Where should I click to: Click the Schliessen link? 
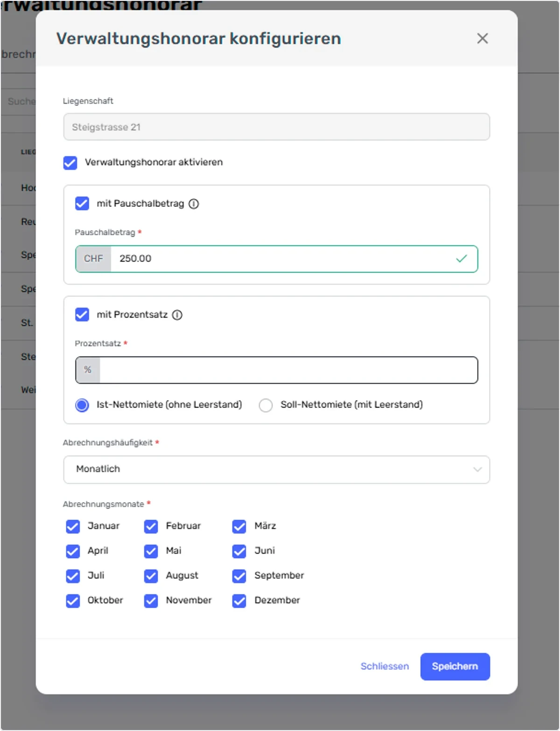(x=385, y=667)
